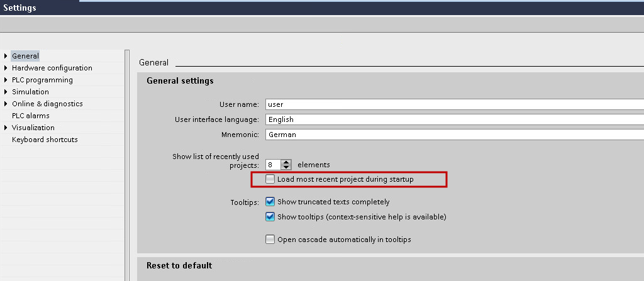Uncheck Show truncated texts completely

point(270,202)
